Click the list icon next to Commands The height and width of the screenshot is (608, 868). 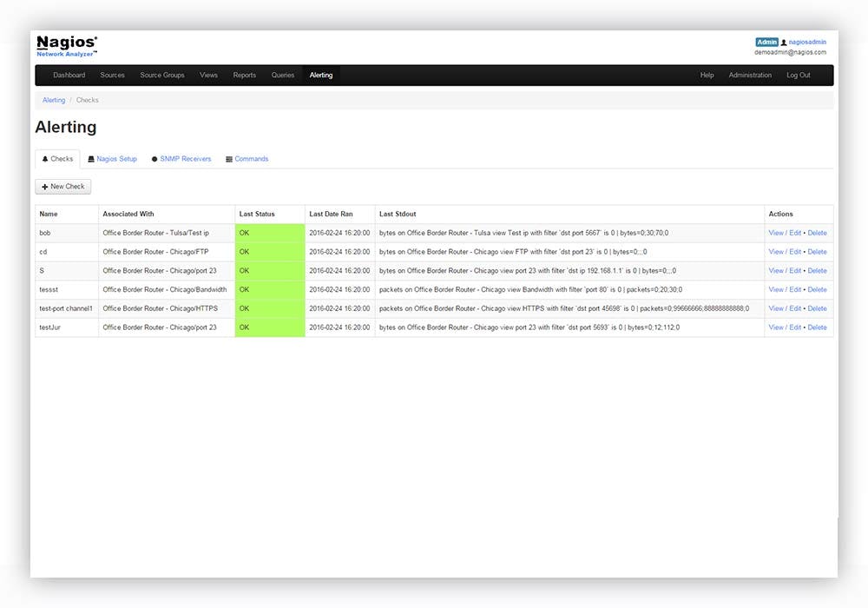click(227, 158)
